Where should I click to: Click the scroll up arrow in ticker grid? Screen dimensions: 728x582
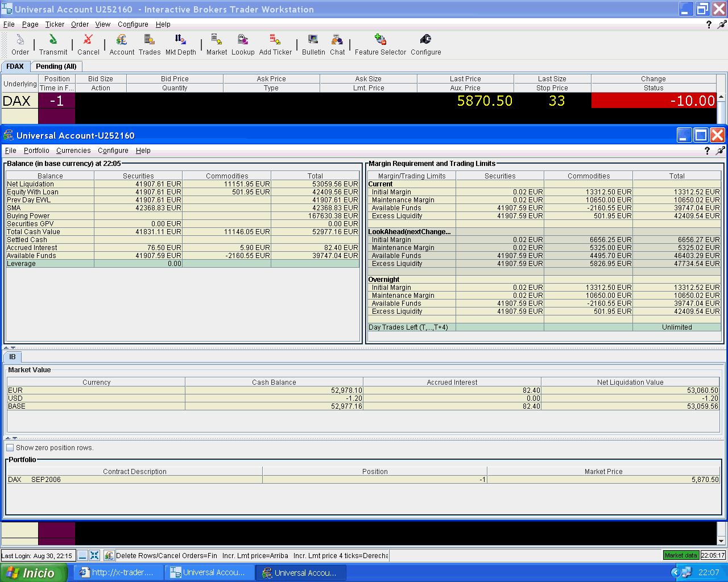tap(721, 97)
